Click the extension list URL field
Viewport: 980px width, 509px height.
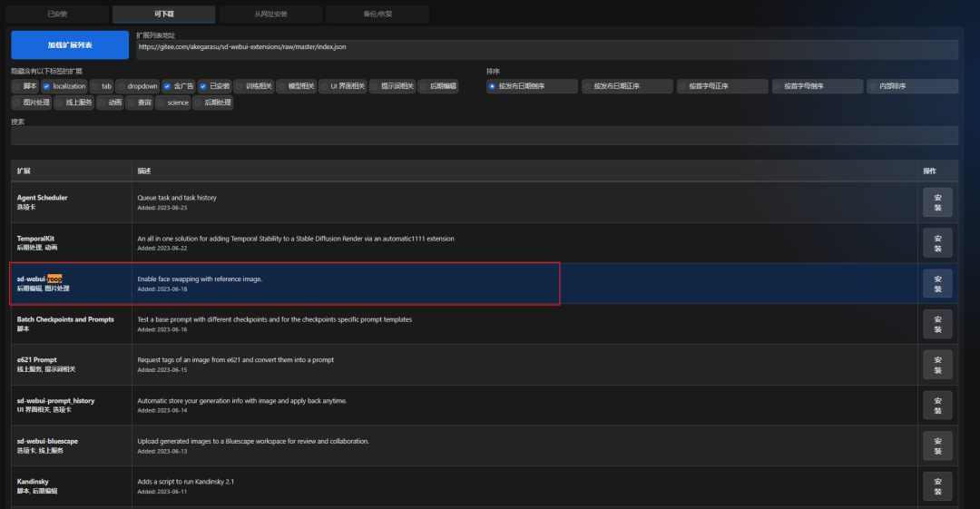(x=547, y=49)
